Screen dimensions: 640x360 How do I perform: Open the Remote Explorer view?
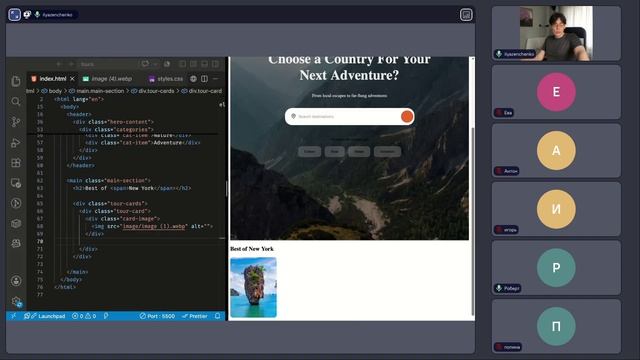pyautogui.click(x=16, y=183)
